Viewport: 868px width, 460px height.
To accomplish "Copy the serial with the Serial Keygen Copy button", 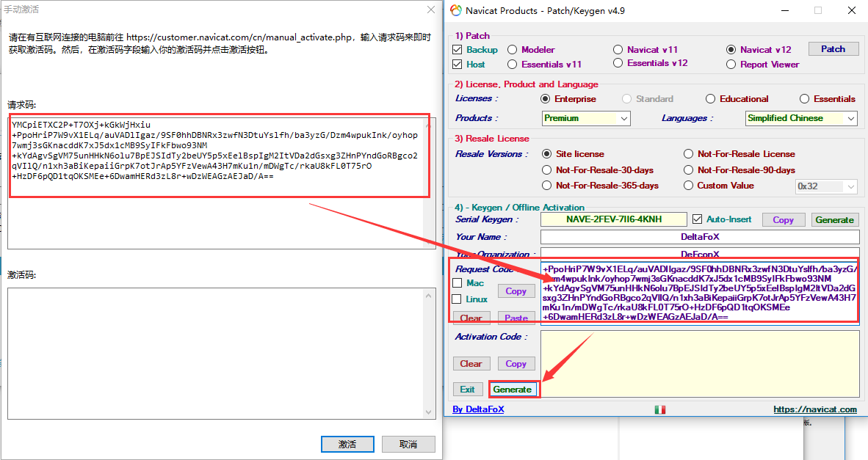I will tap(783, 219).
